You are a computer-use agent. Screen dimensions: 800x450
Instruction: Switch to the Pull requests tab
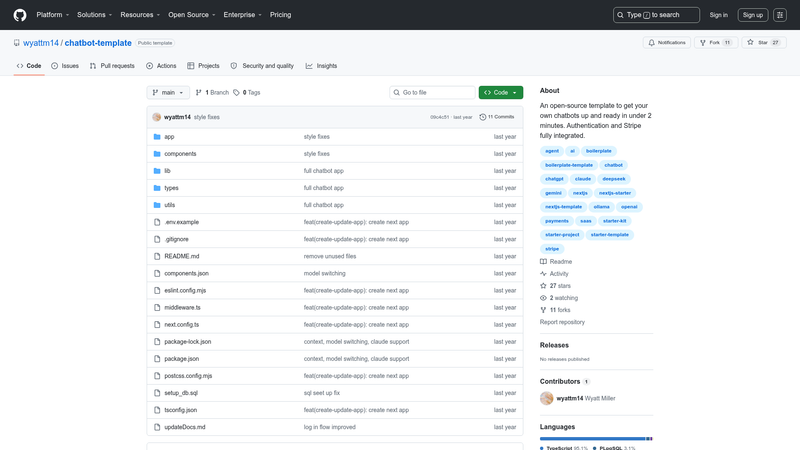click(x=112, y=66)
